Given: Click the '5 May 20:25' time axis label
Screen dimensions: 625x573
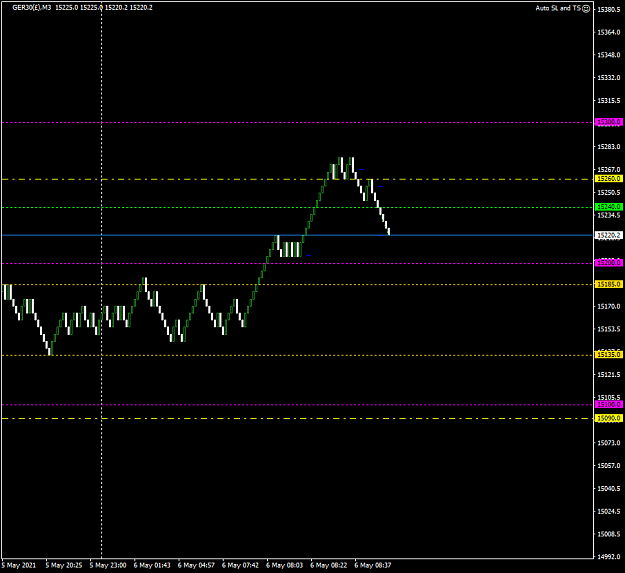Looking at the screenshot, I should pos(64,565).
